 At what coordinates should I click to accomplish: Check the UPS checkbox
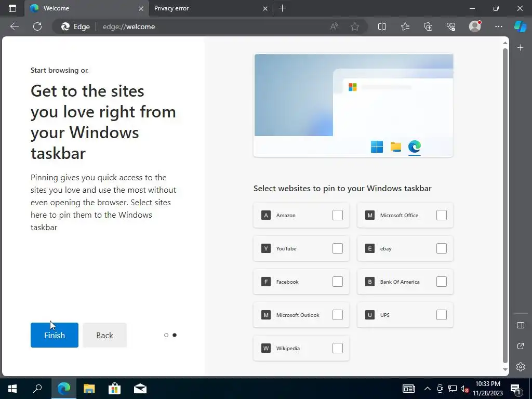[442, 315]
